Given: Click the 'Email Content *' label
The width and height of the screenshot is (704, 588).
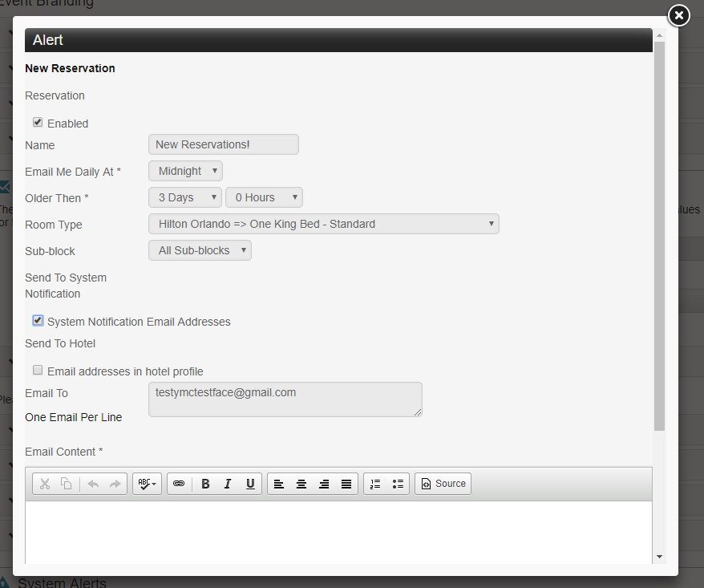Looking at the screenshot, I should pyautogui.click(x=64, y=452).
